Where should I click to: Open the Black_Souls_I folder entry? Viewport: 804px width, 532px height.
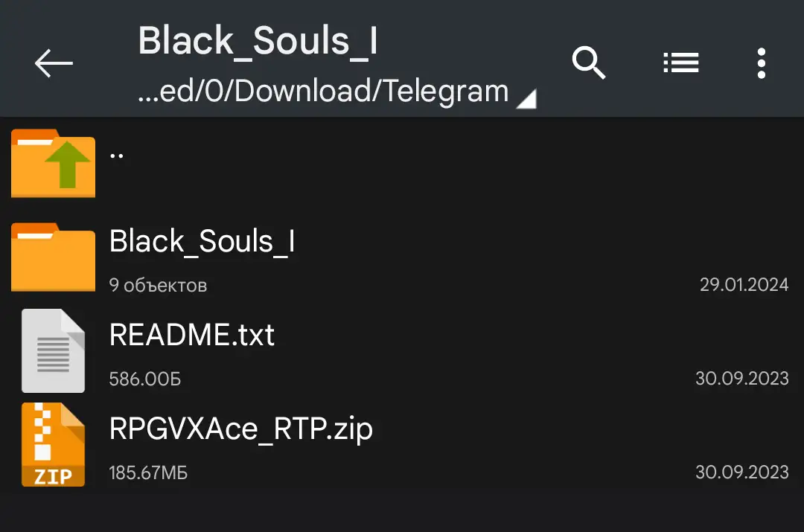202,242
